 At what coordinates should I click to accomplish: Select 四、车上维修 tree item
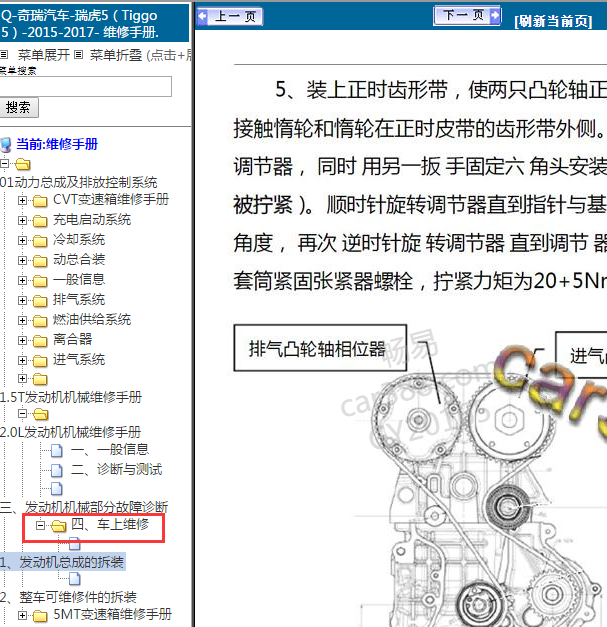[110, 524]
